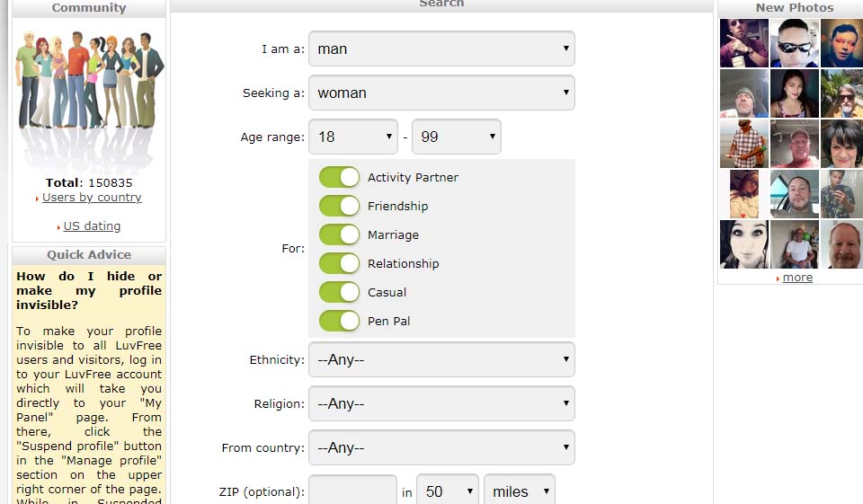Switch off the Casual toggle

click(339, 292)
